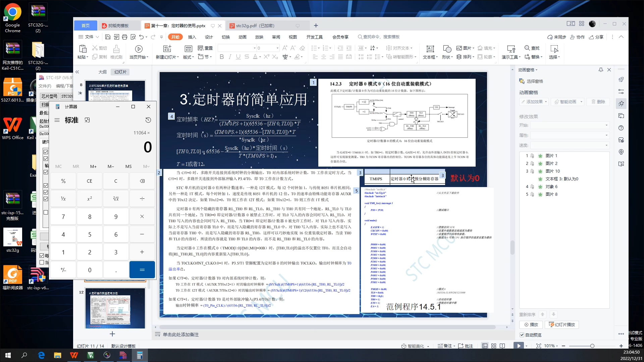Open File Explorer from taskbar
644x362 pixels.
pos(58,355)
